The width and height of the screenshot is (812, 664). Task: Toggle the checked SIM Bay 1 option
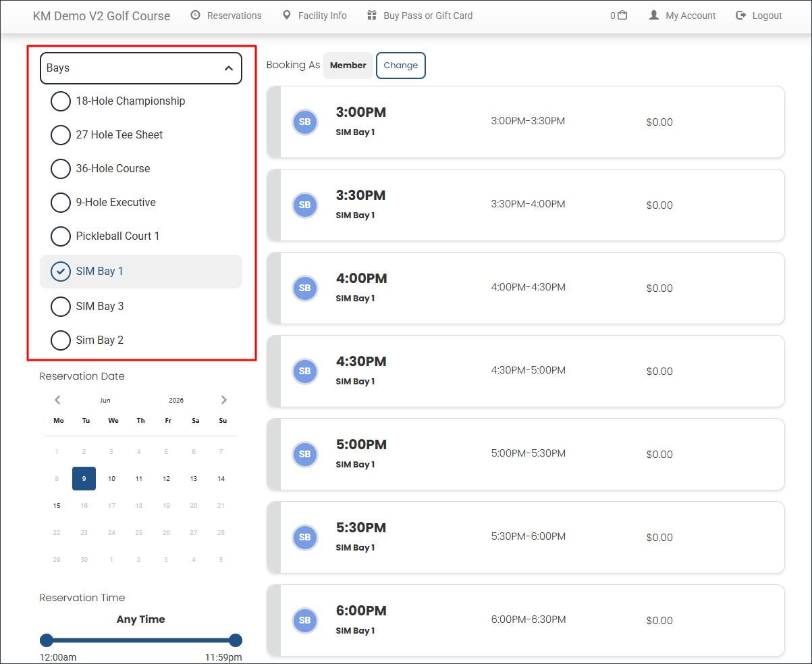click(x=61, y=272)
